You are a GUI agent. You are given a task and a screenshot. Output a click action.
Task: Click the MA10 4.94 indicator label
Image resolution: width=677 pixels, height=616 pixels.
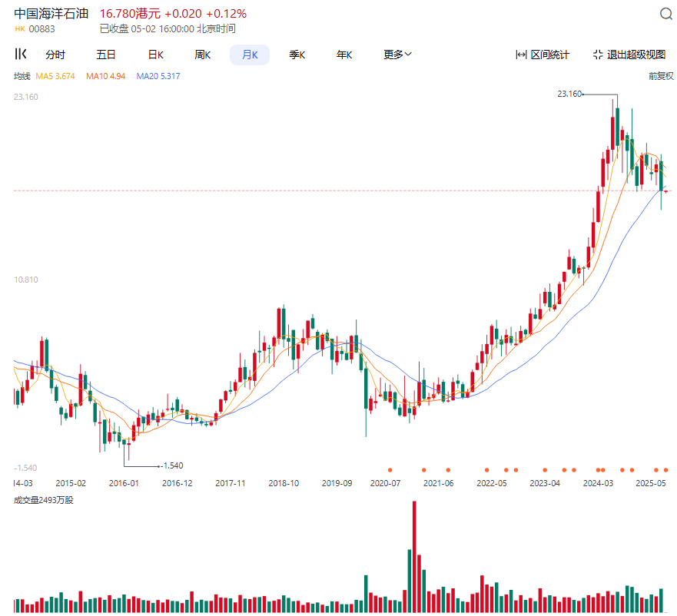pyautogui.click(x=105, y=76)
